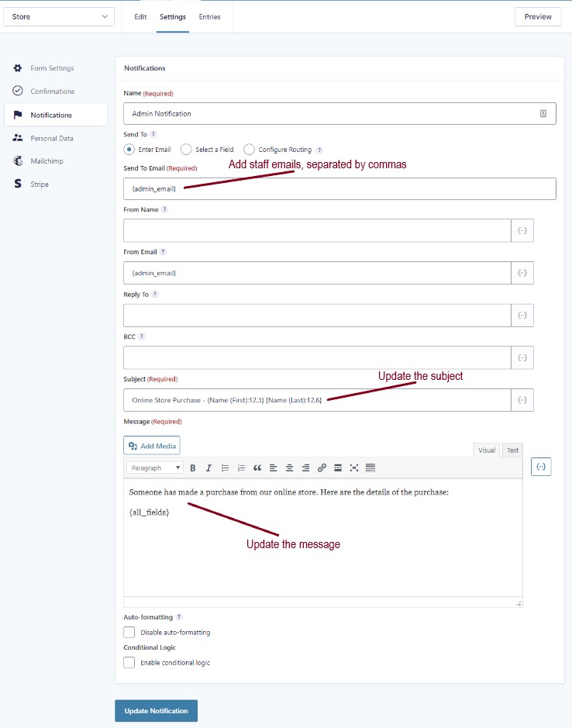Insert or edit link in message
This screenshot has width=572, height=728.
pyautogui.click(x=322, y=468)
